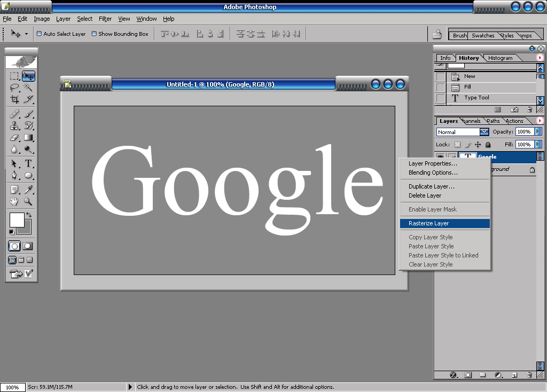Enable Show Bounding Box checkbox
The width and height of the screenshot is (547, 392).
coord(94,34)
